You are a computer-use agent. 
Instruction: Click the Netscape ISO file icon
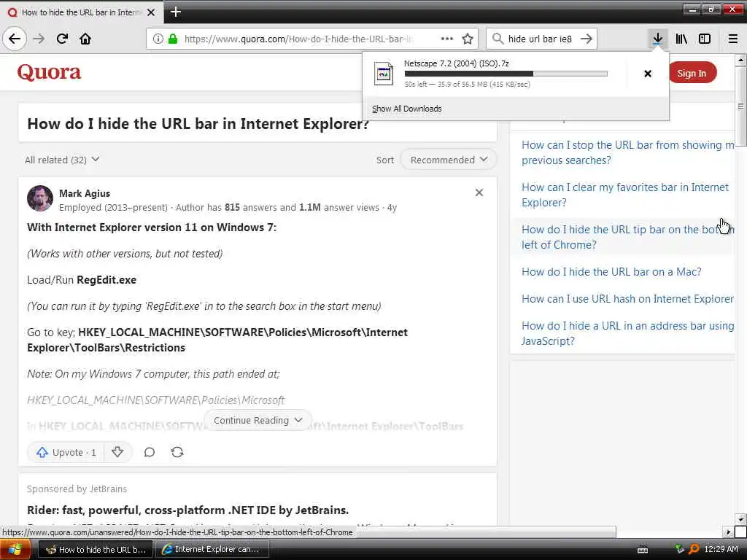click(x=384, y=74)
